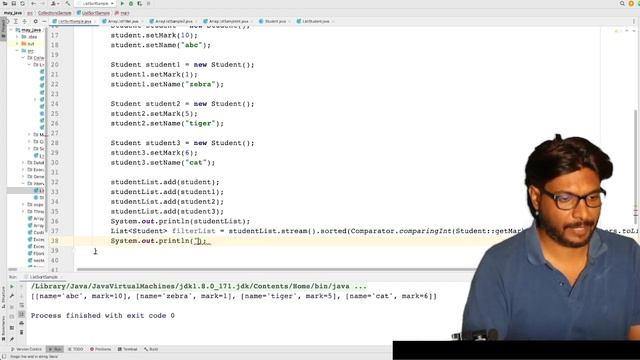This screenshot has width=640, height=360.
Task: Switch to the ListStudent.java tab
Action: (316, 21)
